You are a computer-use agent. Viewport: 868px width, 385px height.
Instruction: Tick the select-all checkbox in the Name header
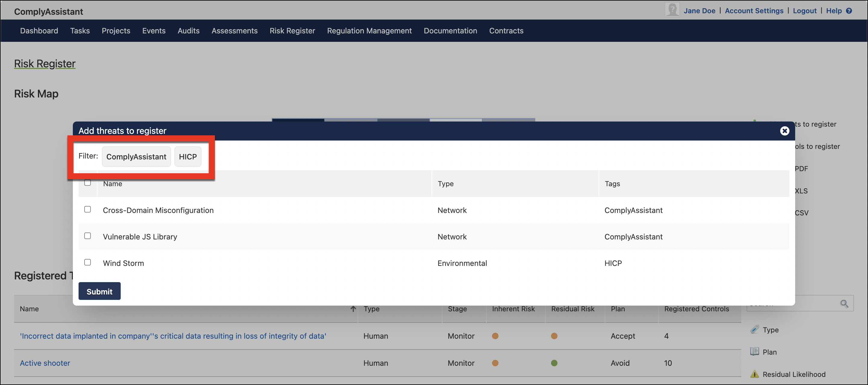tap(88, 183)
